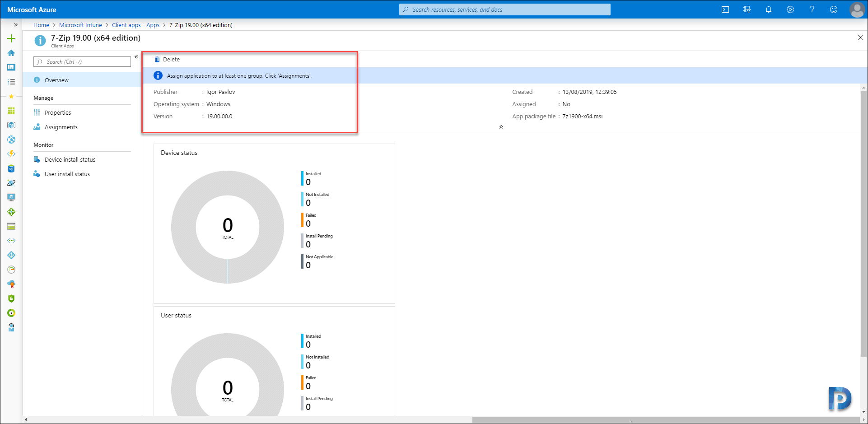
Task: Click Device status Failed count
Action: (x=308, y=224)
